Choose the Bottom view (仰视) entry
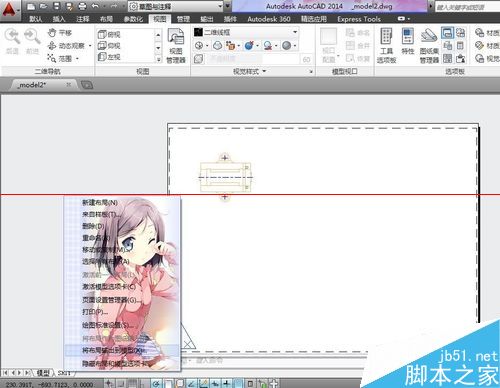This screenshot has height=388, width=500. coord(109,45)
